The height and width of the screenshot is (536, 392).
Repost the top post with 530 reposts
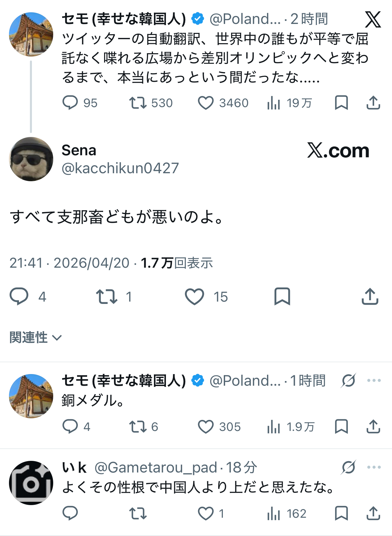pos(138,103)
